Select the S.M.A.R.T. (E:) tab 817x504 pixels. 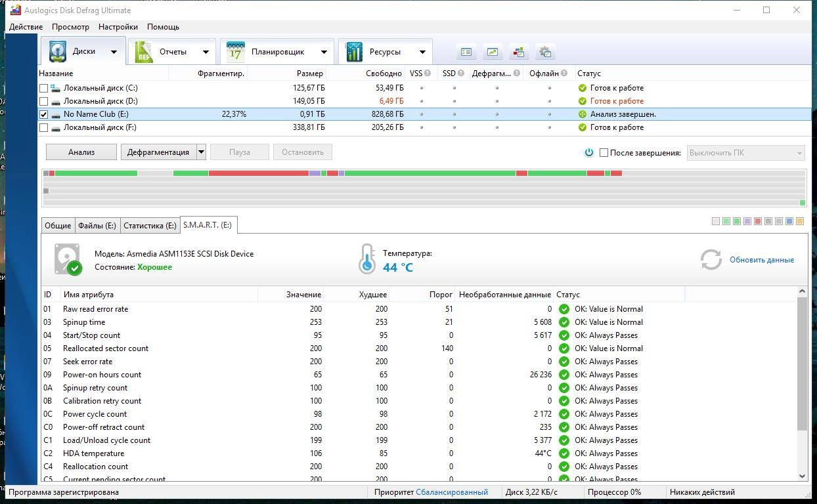tap(208, 224)
